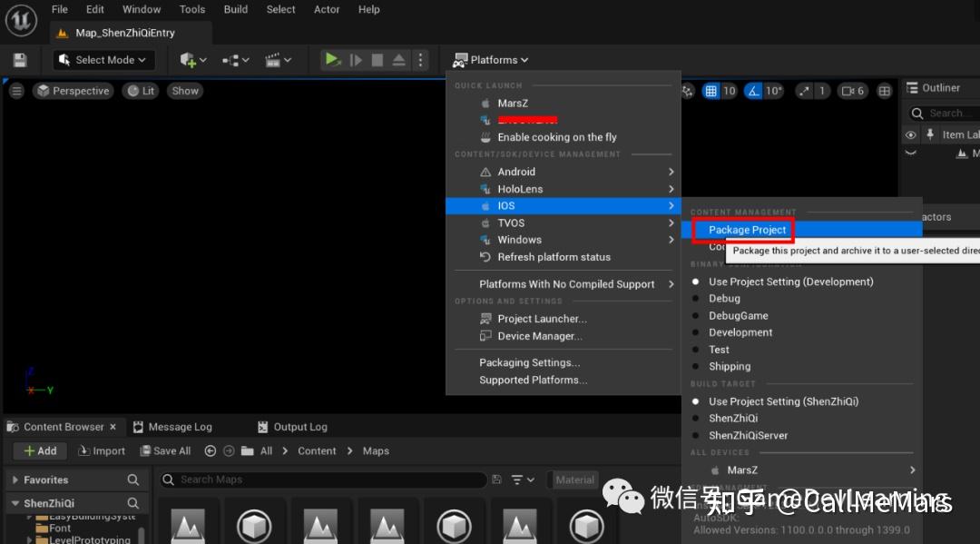The width and height of the screenshot is (980, 544).
Task: Open the Blueprints toolbar dropdown
Action: click(x=235, y=60)
